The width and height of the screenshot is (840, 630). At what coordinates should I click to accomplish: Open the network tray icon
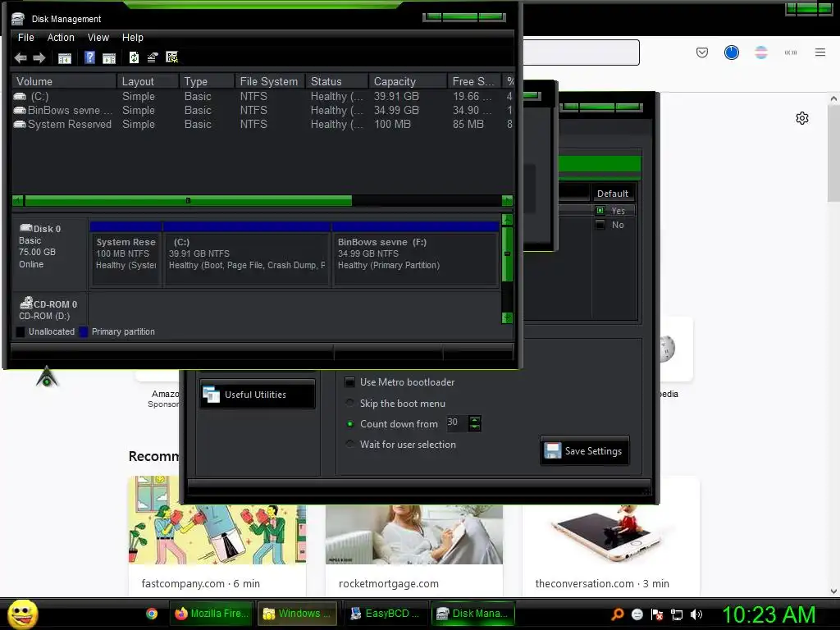pyautogui.click(x=677, y=614)
